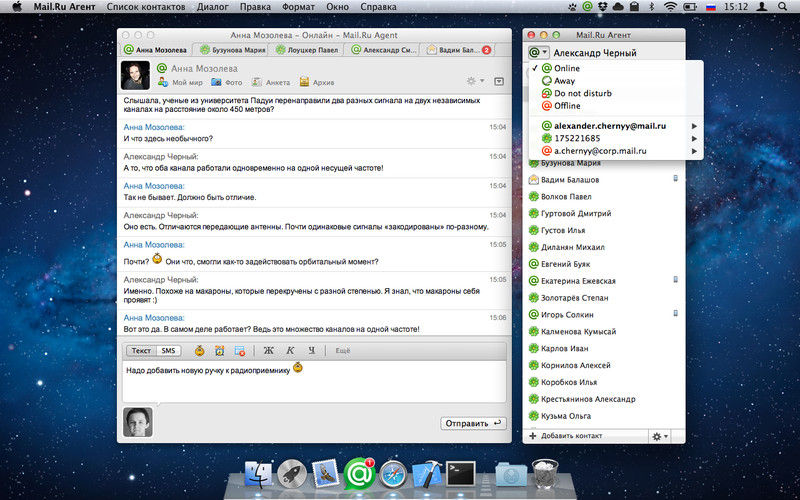Screen dimensions: 800x500
Task: Apply bold Ж formatting
Action: coord(268,351)
